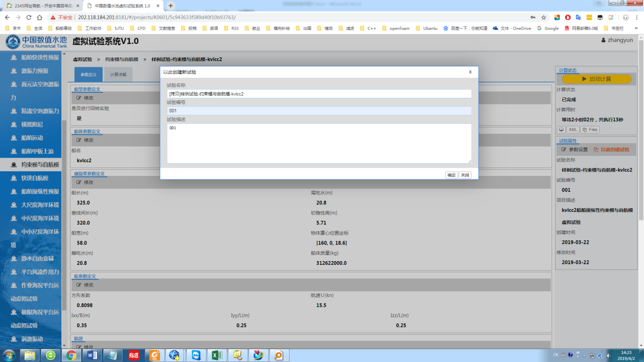Switch to the 计算求解 tab
The height and width of the screenshot is (362, 644).
coord(118,75)
